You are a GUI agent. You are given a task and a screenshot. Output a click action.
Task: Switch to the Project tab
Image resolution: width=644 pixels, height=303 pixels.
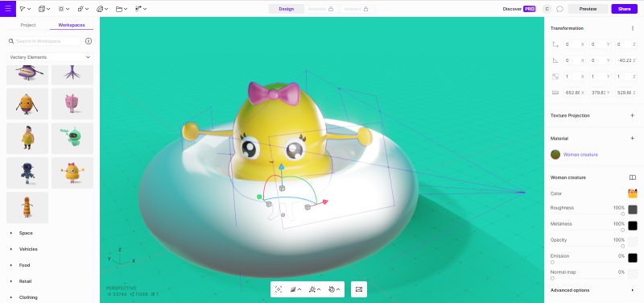pos(28,25)
